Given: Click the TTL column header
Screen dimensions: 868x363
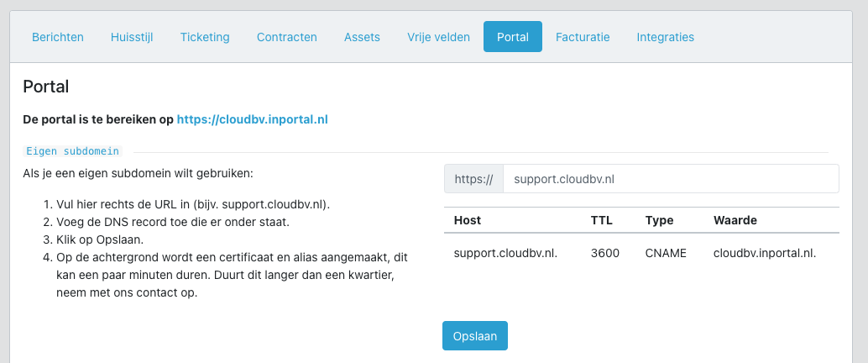Looking at the screenshot, I should [x=602, y=220].
